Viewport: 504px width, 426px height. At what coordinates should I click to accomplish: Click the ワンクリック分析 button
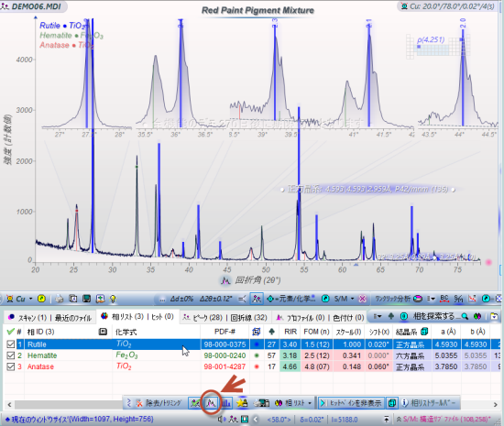click(x=393, y=299)
